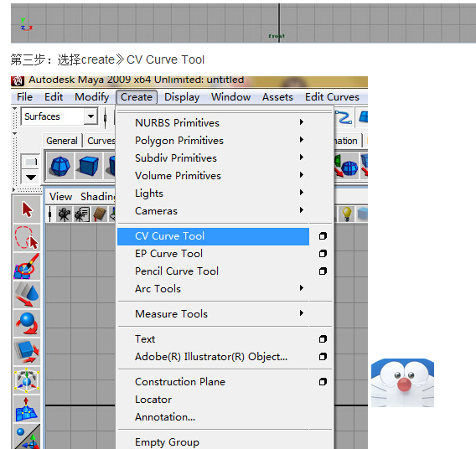
Task: Expand Polygon Primitives submenu
Action: click(x=301, y=140)
